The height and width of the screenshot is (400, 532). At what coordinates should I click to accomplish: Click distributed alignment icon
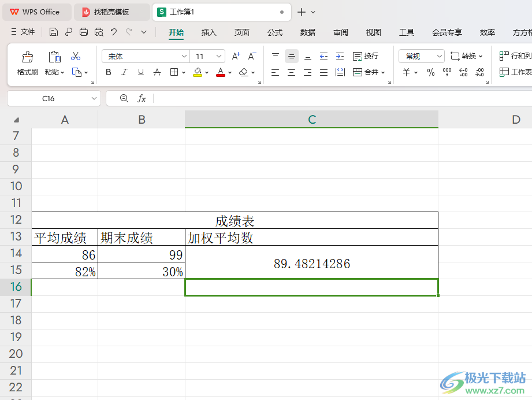pos(340,72)
